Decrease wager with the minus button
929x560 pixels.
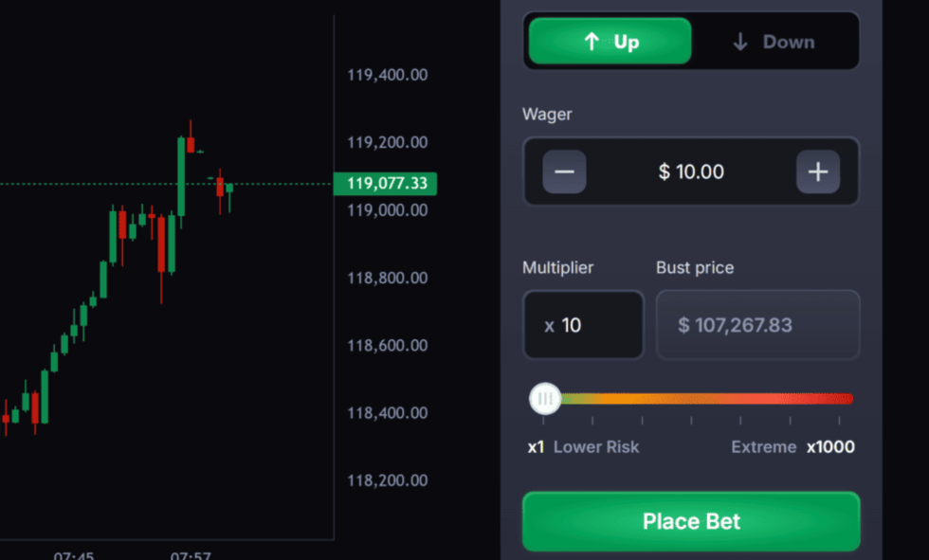(564, 172)
